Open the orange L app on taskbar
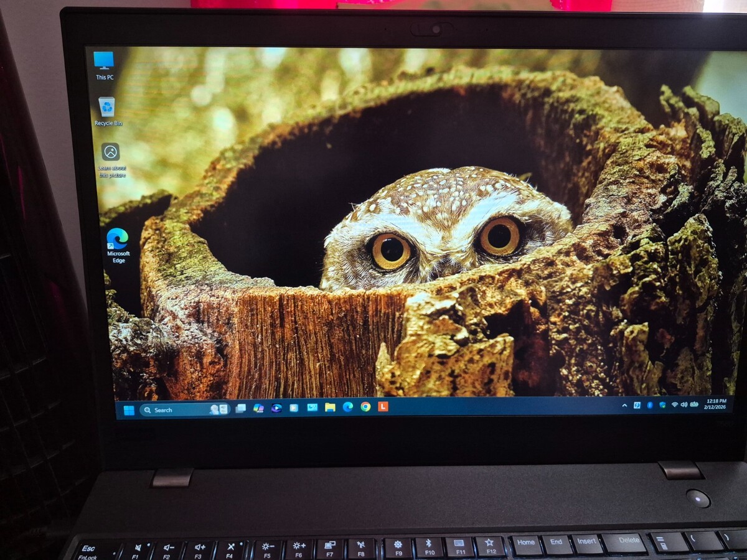Viewport: 747px width, 560px height. [x=383, y=407]
